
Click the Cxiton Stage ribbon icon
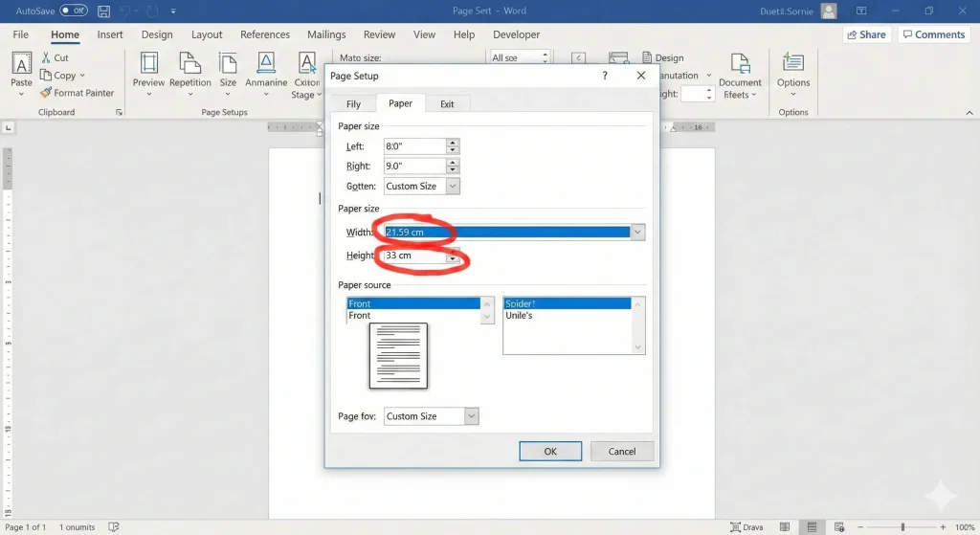(307, 63)
